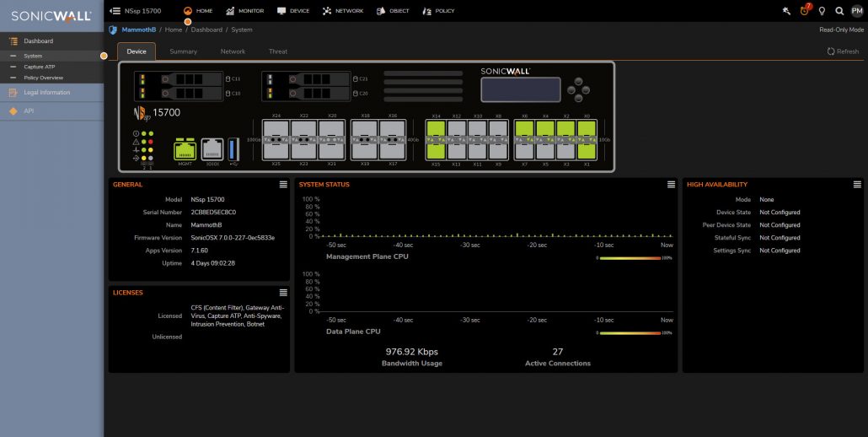Click the MGMT port on device

(185, 149)
